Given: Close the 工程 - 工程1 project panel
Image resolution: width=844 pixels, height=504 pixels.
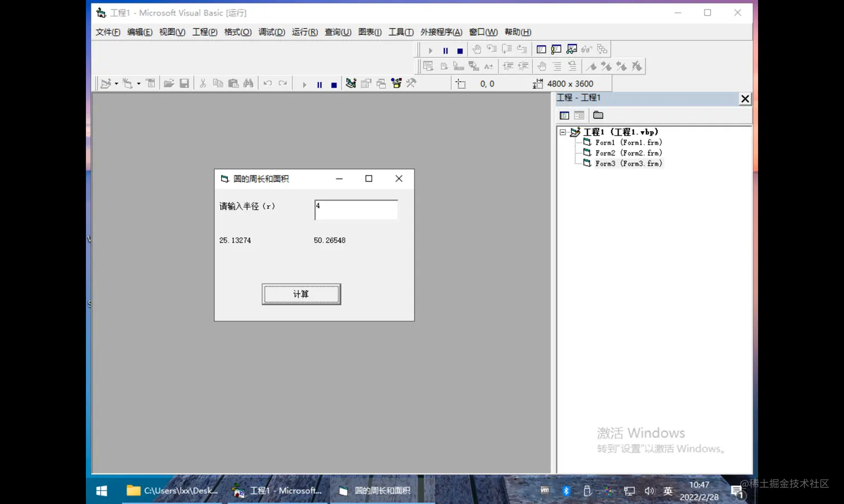Looking at the screenshot, I should 745,99.
